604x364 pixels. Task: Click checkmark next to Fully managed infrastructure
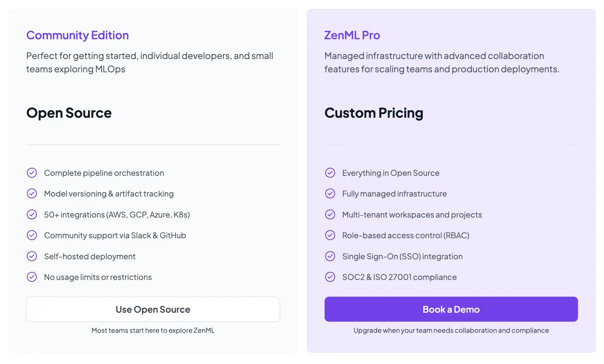[330, 194]
